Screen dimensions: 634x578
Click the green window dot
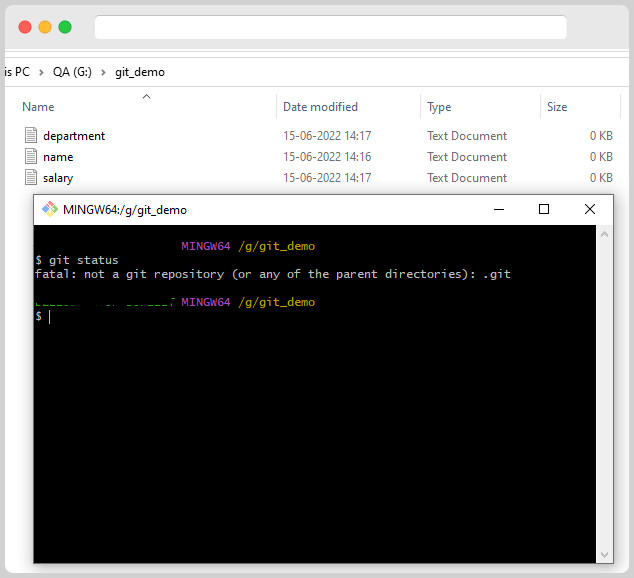coord(65,27)
